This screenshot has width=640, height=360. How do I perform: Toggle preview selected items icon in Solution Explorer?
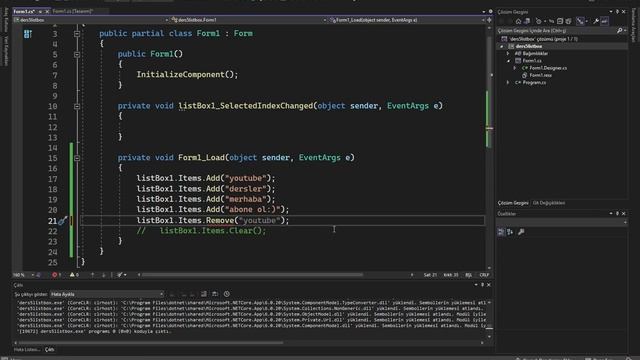click(x=604, y=21)
